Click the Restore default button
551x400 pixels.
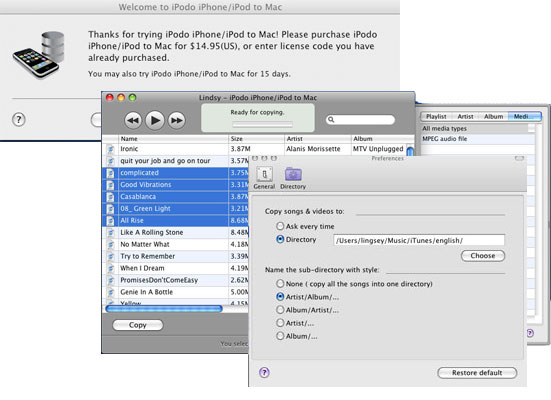477,373
